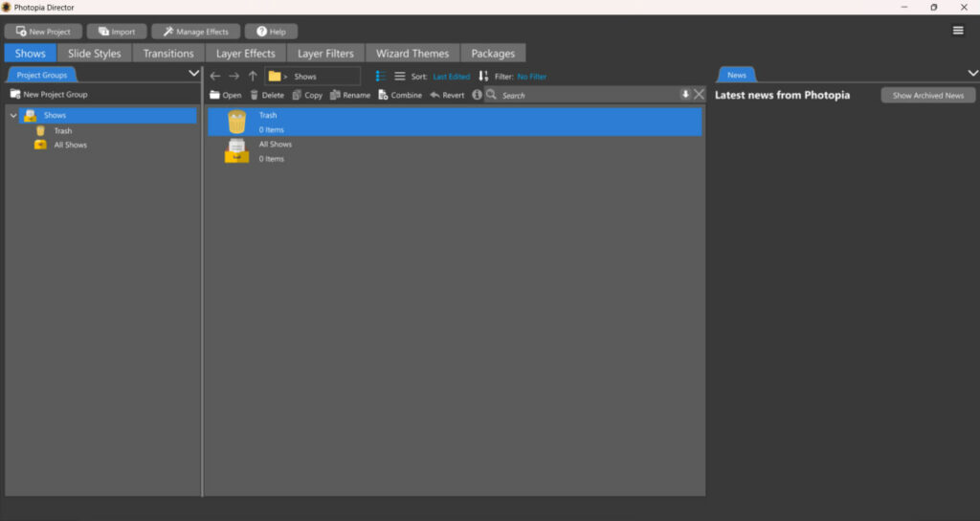
Task: Switch to detailed list view icon
Action: pyautogui.click(x=381, y=77)
